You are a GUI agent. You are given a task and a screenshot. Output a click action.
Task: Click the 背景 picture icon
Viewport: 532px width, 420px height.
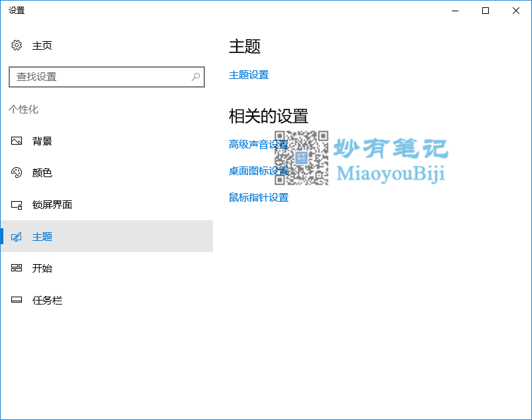point(17,141)
